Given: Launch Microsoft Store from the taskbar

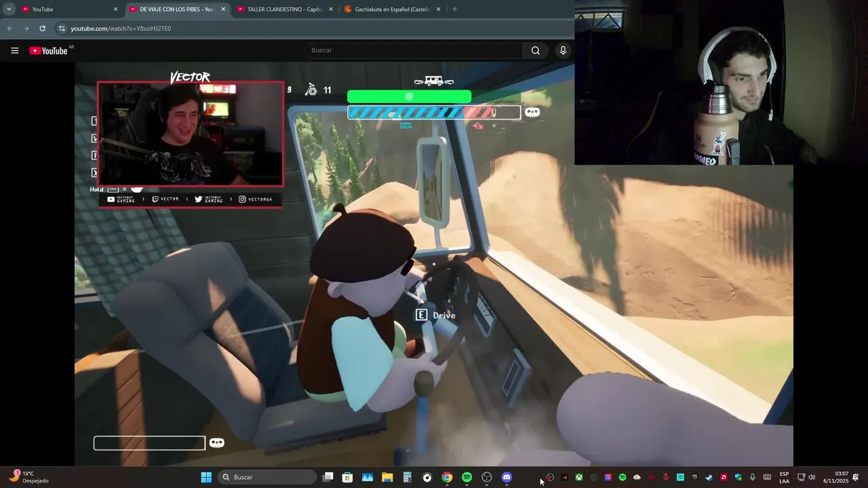Looking at the screenshot, I should (347, 477).
